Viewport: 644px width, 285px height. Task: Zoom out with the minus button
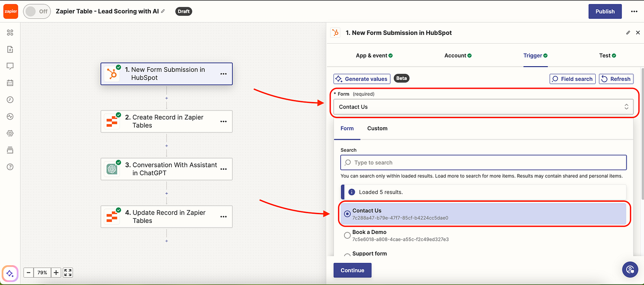click(29, 273)
